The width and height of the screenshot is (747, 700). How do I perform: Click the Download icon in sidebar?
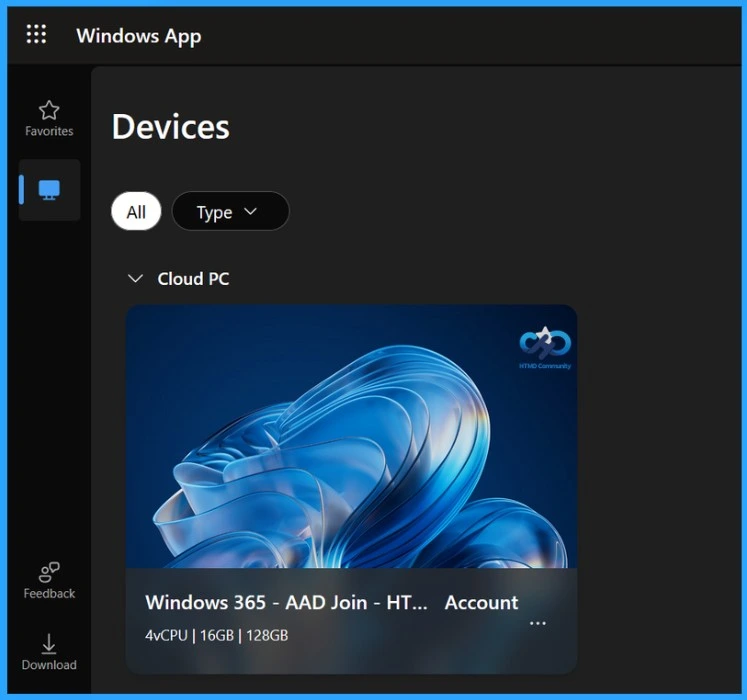[49, 652]
